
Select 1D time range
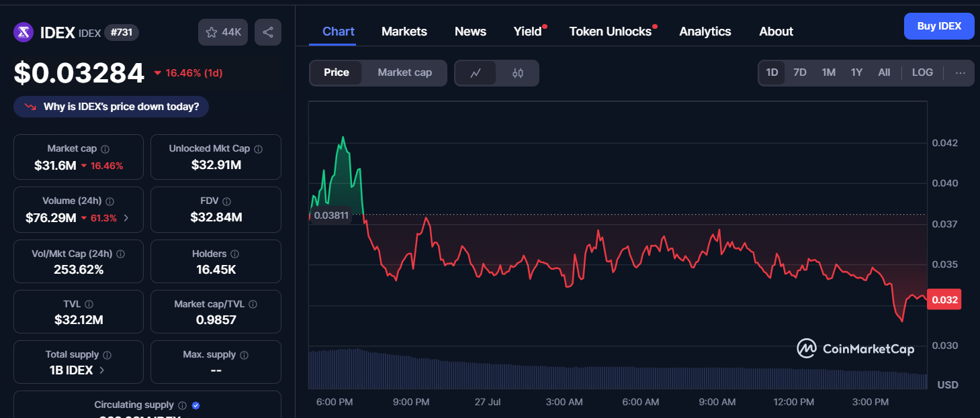(x=772, y=72)
